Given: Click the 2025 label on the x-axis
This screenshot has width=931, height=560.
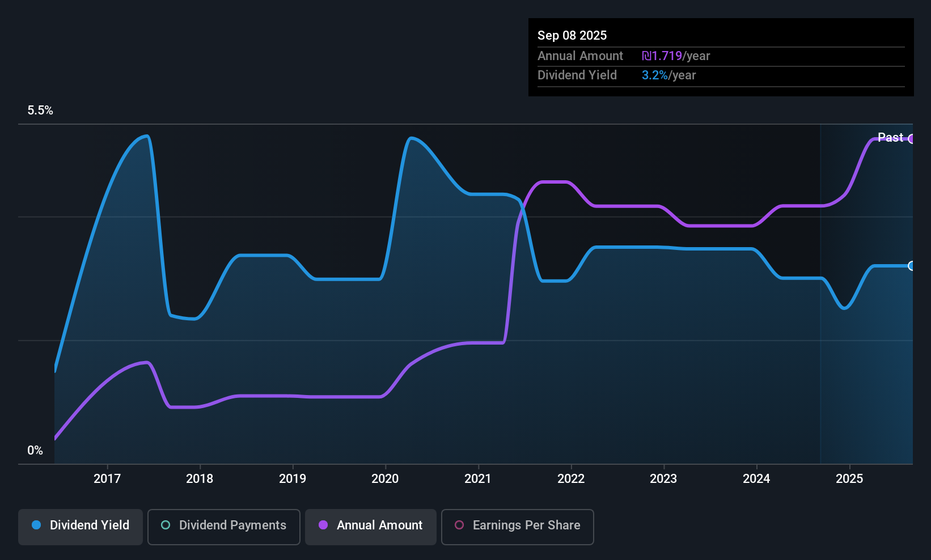Looking at the screenshot, I should tap(849, 479).
